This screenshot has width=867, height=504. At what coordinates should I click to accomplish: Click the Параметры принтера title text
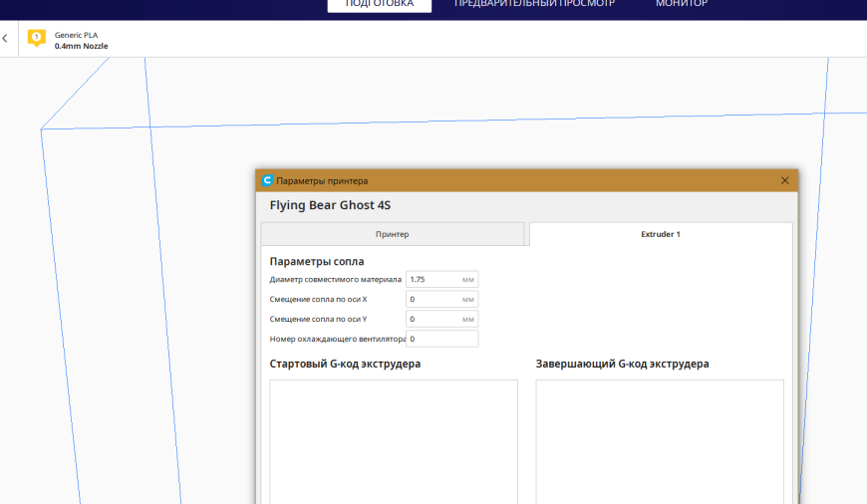[322, 180]
